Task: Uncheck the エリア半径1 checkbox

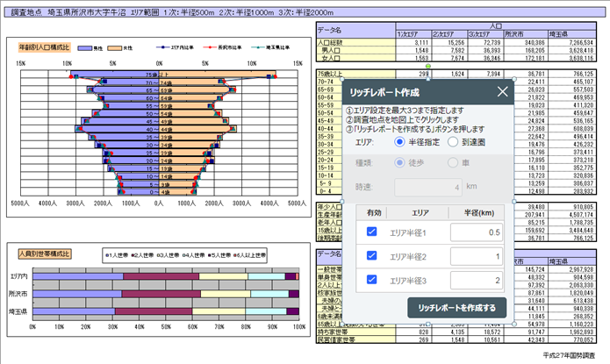Action: [371, 232]
